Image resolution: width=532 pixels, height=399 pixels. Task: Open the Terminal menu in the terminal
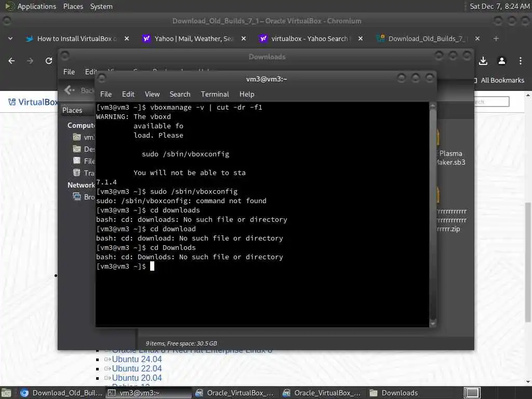click(x=215, y=95)
